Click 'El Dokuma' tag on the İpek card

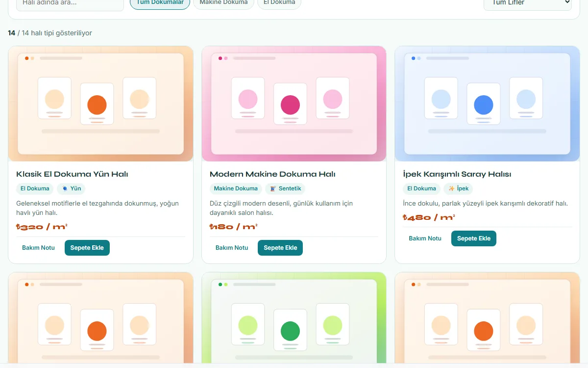point(421,188)
